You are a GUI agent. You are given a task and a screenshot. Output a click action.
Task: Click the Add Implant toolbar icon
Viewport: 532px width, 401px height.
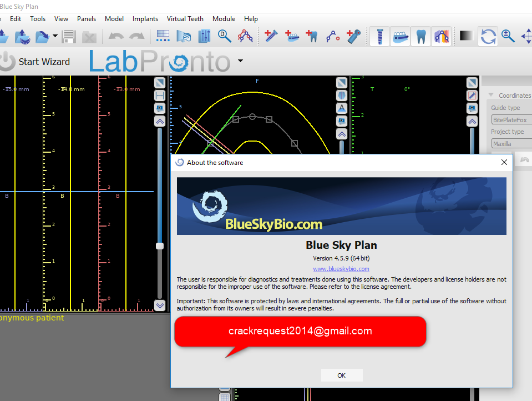point(270,37)
